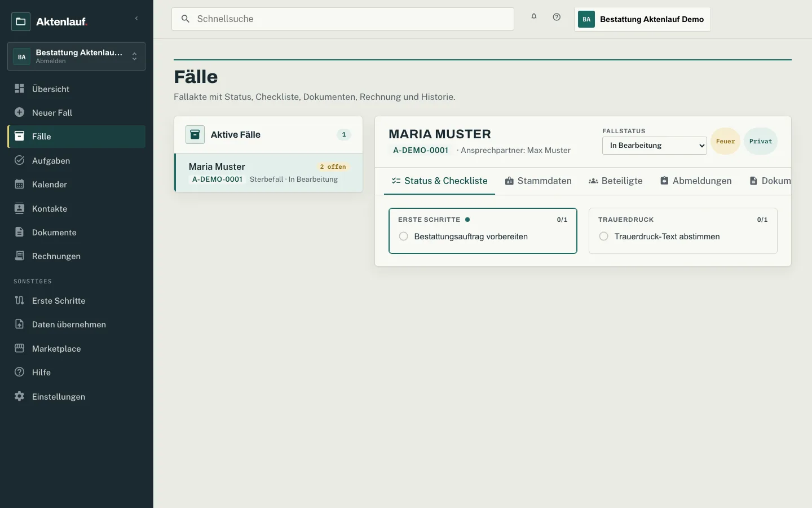
Task: Click the Abmelden link in sidebar
Action: (51, 61)
